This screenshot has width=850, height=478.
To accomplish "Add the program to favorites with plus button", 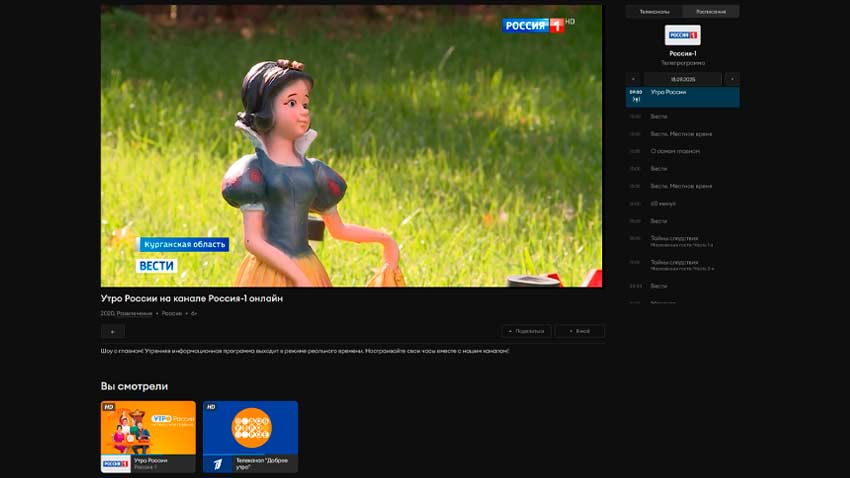I will (x=113, y=331).
